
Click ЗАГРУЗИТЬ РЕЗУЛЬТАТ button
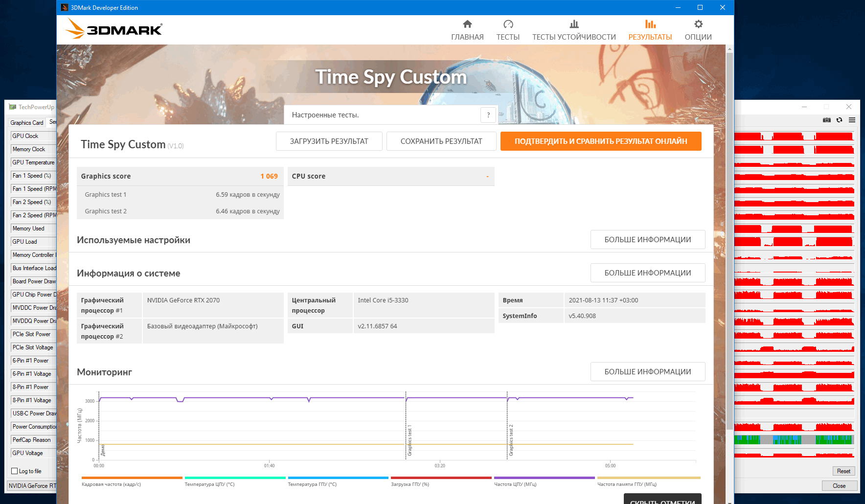tap(329, 141)
